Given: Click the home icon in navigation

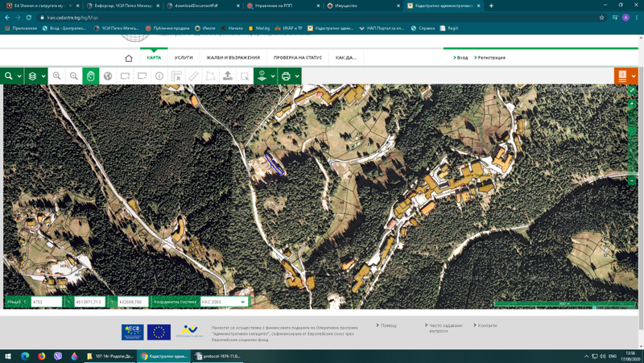Looking at the screenshot, I should [129, 58].
